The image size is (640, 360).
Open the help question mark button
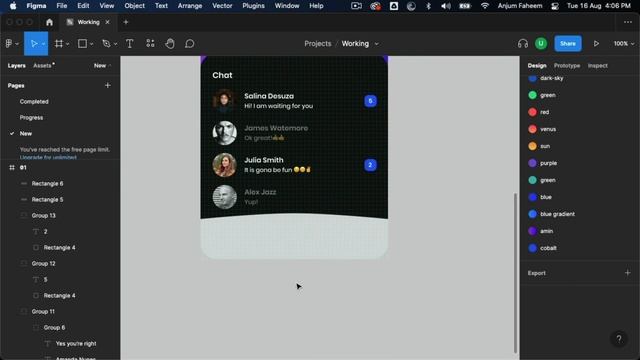click(x=619, y=338)
